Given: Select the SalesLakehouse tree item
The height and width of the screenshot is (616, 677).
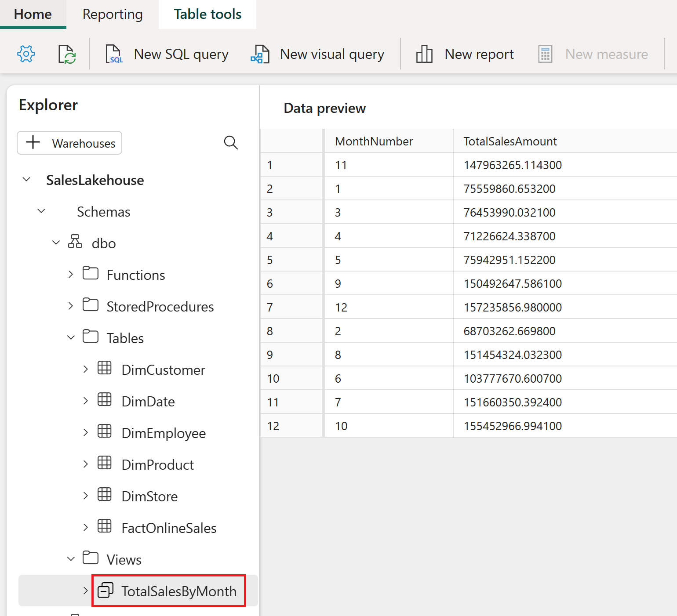Looking at the screenshot, I should click(x=95, y=180).
